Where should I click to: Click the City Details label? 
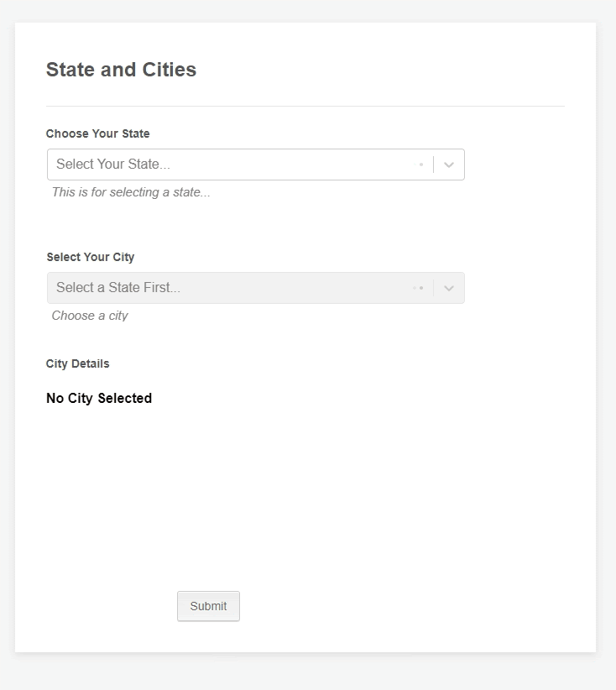point(78,363)
